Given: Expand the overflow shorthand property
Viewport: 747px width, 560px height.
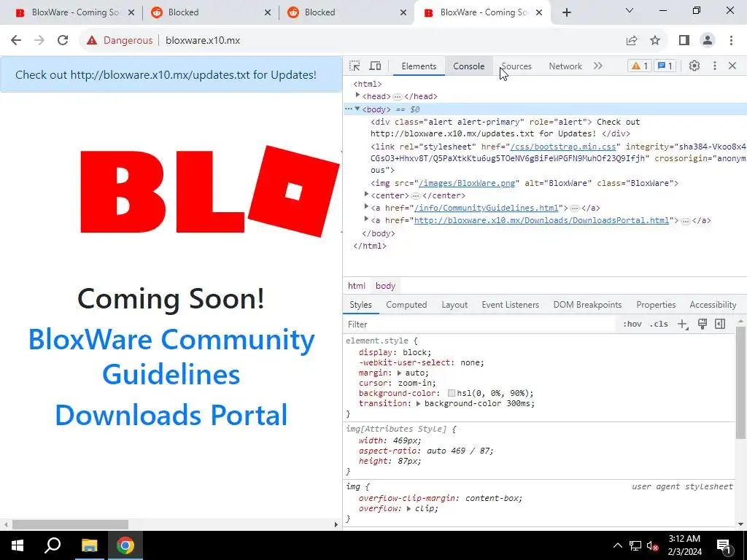Looking at the screenshot, I should [409, 508].
